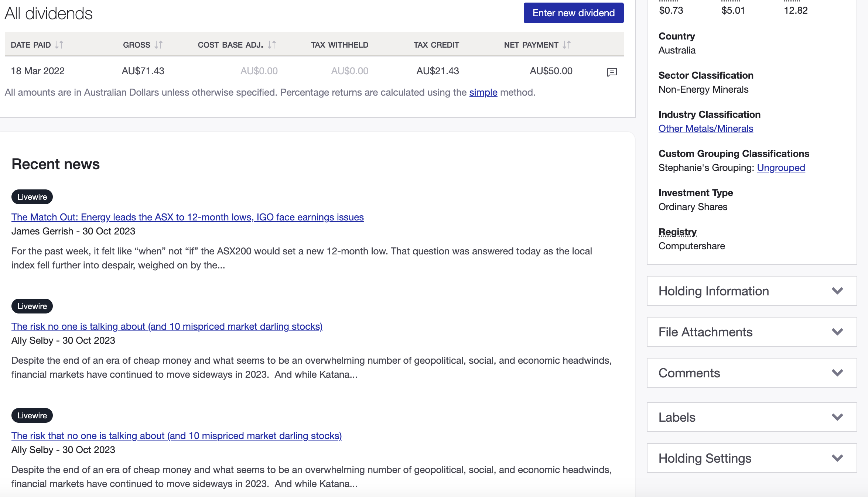
Task: Click the comment icon on dividend row
Action: coord(612,72)
